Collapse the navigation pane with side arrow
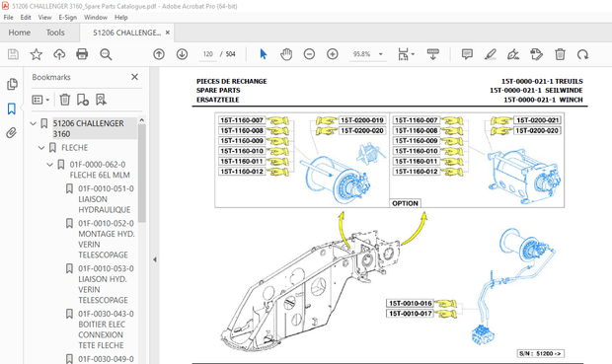The image size is (612, 364). (155, 259)
